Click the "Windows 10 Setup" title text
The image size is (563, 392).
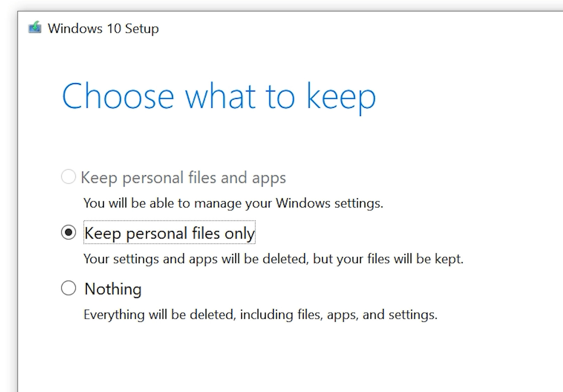tap(103, 29)
